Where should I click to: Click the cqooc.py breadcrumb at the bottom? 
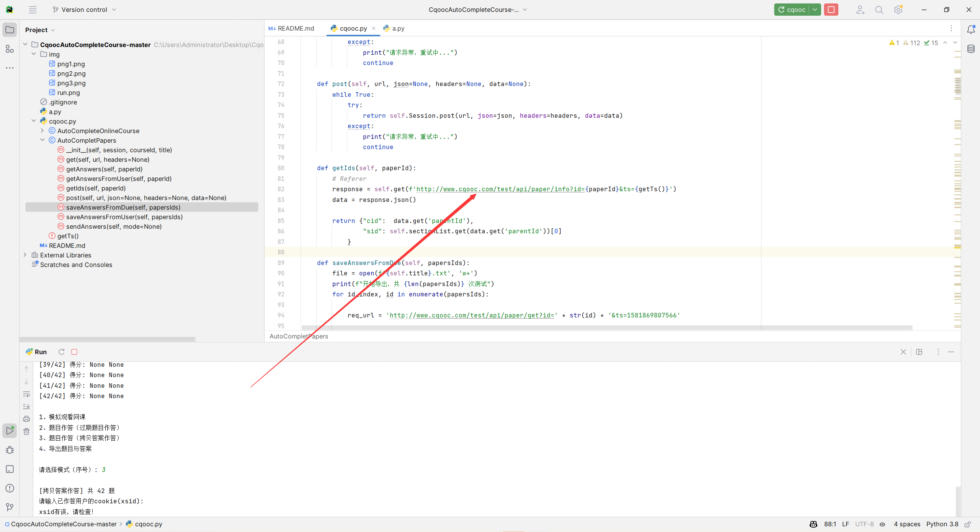149,524
